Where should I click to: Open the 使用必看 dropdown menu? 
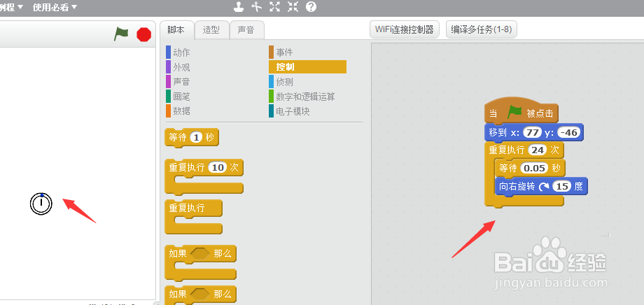pyautogui.click(x=55, y=7)
